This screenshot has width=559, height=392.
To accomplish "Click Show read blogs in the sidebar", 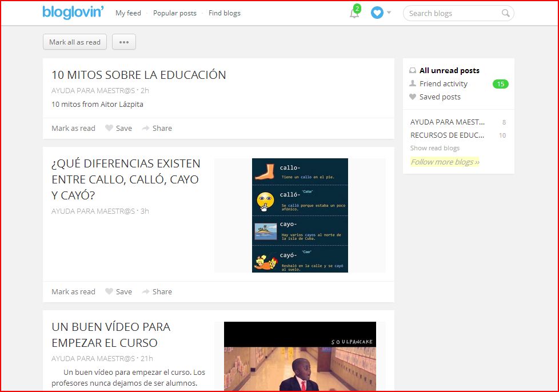I will pyautogui.click(x=434, y=148).
